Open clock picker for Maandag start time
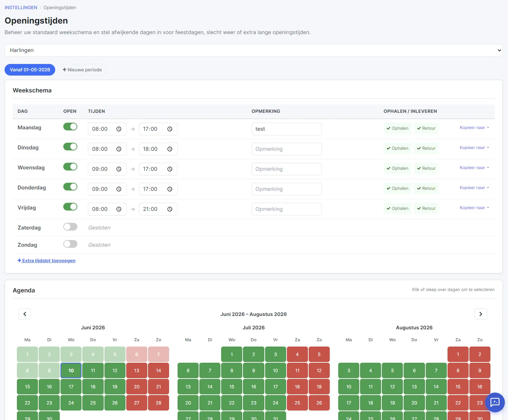The image size is (508, 420). [119, 129]
